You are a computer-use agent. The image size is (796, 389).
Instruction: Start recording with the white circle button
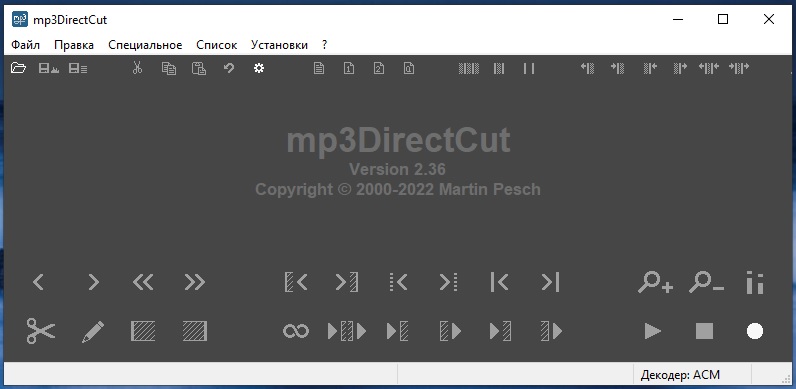click(x=755, y=332)
